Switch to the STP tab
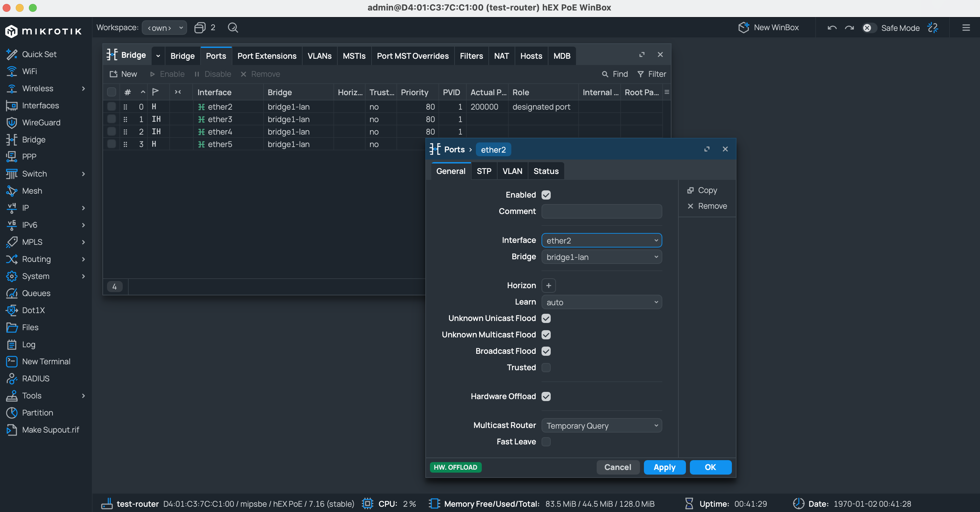 484,171
